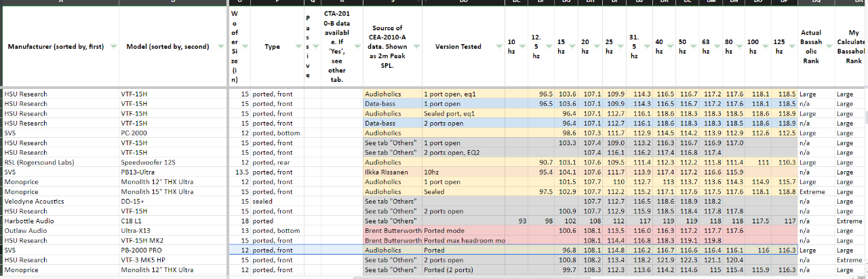Select the 'Sealed port, eq1' cell
This screenshot has width=868, height=279.
(464, 113)
